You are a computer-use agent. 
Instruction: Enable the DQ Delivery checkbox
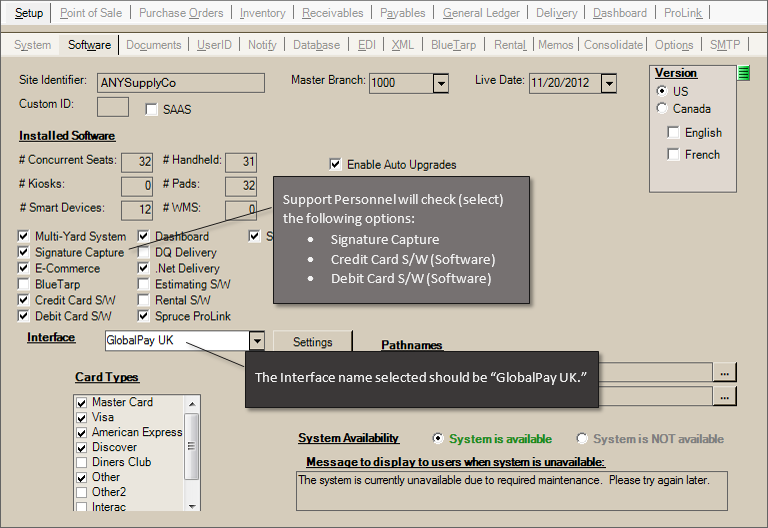(143, 252)
